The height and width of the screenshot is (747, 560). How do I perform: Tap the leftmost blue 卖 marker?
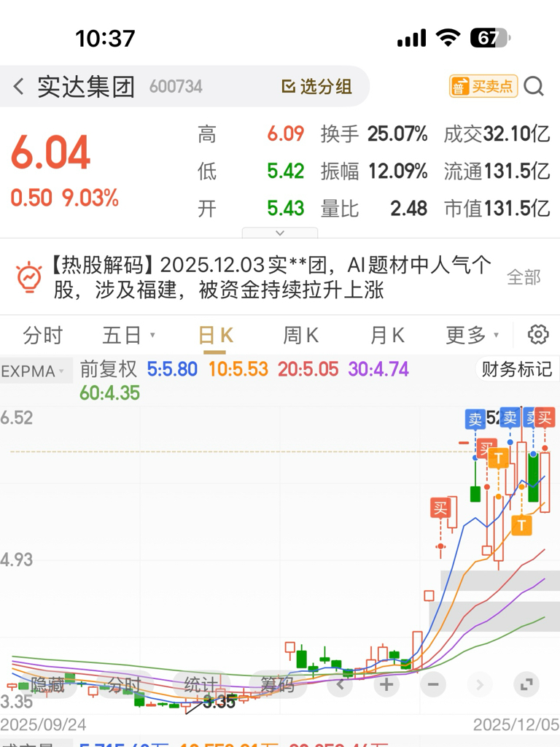475,419
